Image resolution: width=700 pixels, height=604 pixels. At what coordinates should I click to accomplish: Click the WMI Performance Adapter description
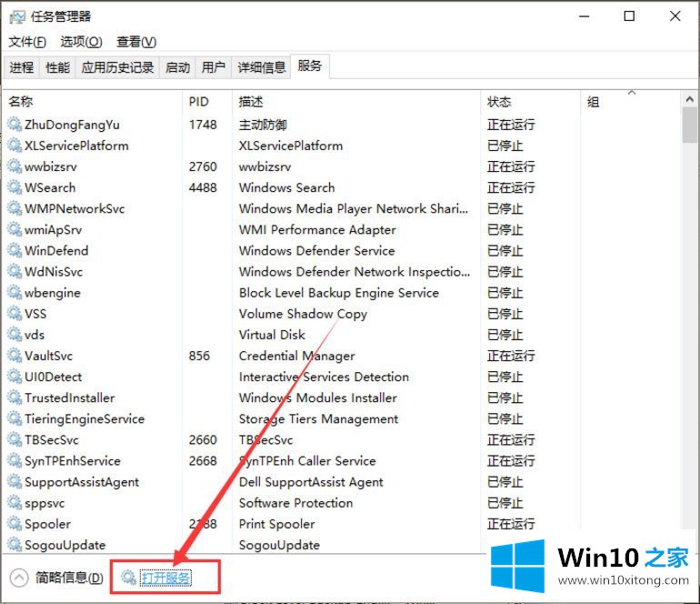(x=317, y=229)
